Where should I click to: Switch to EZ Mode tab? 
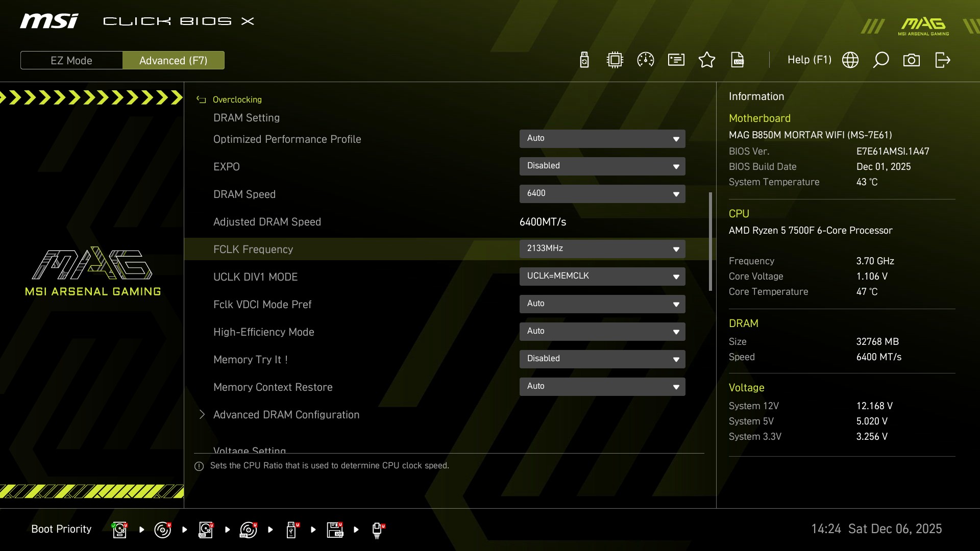coord(71,60)
